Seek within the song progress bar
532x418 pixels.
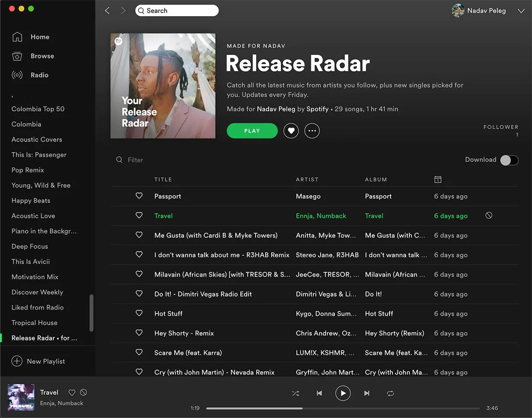(343, 408)
